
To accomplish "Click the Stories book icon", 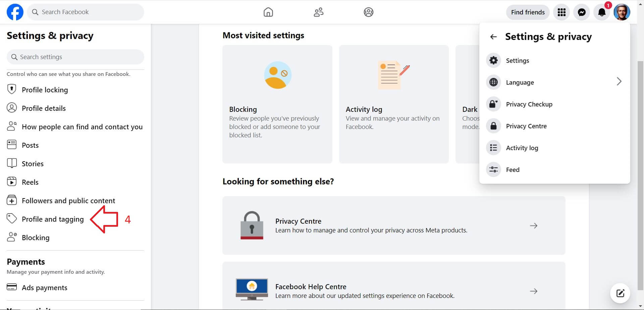I will point(12,163).
